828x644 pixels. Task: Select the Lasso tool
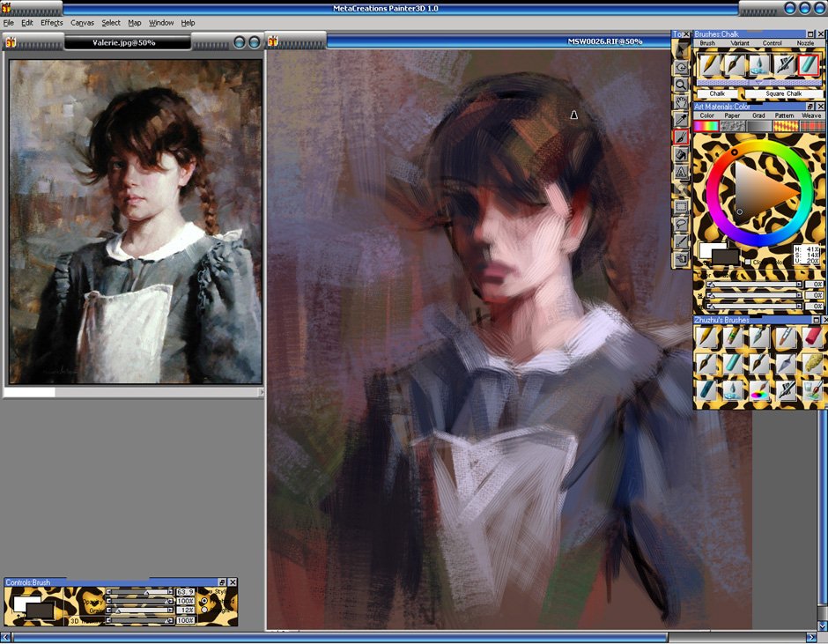tap(681, 224)
